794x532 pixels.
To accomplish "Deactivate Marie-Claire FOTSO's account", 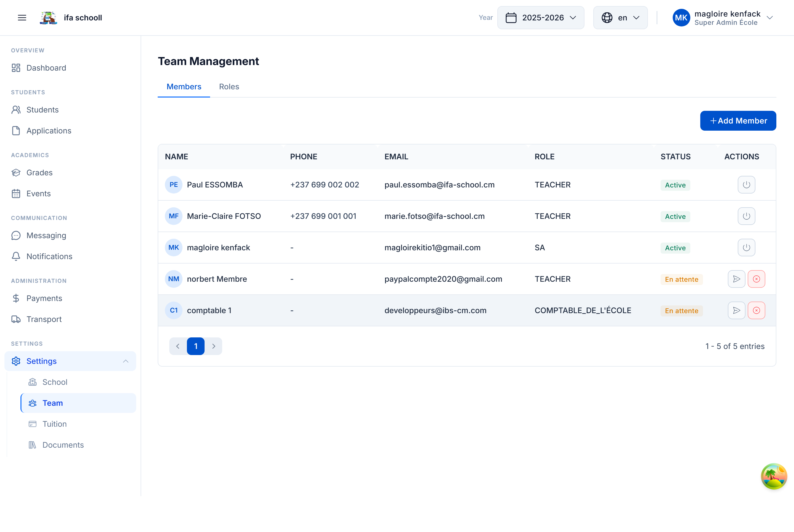I will pyautogui.click(x=746, y=216).
